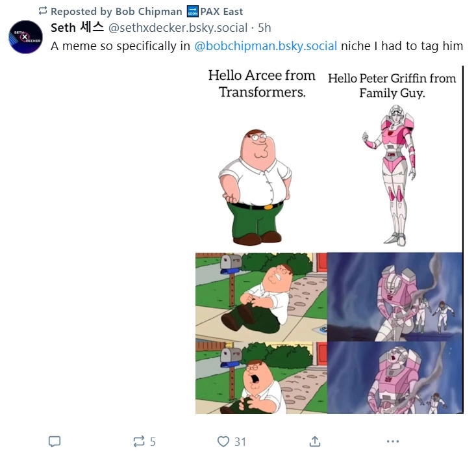This screenshot has height=457, width=476.
Task: Click the Seth 세스 display name
Action: pyautogui.click(x=77, y=28)
